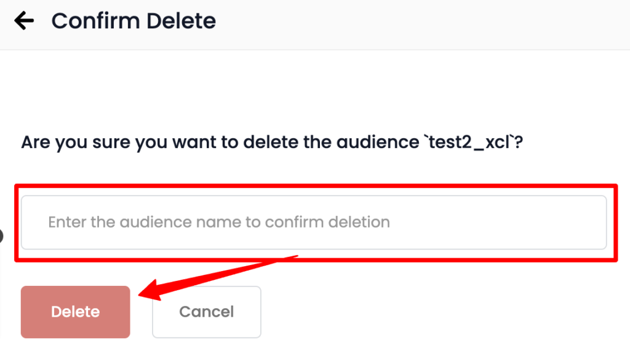Focus the confirm deletion text box
Screen dimensions: 630x364
314,222
